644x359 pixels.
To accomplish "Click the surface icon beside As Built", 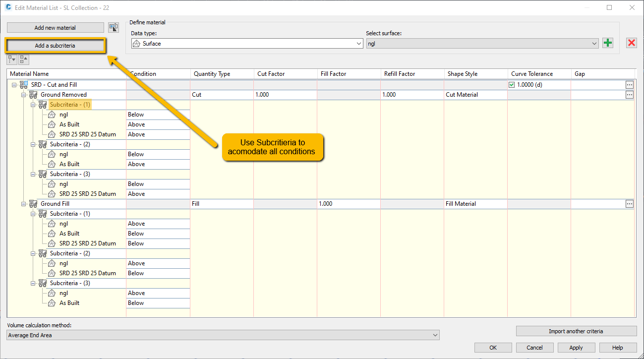I will (52, 124).
